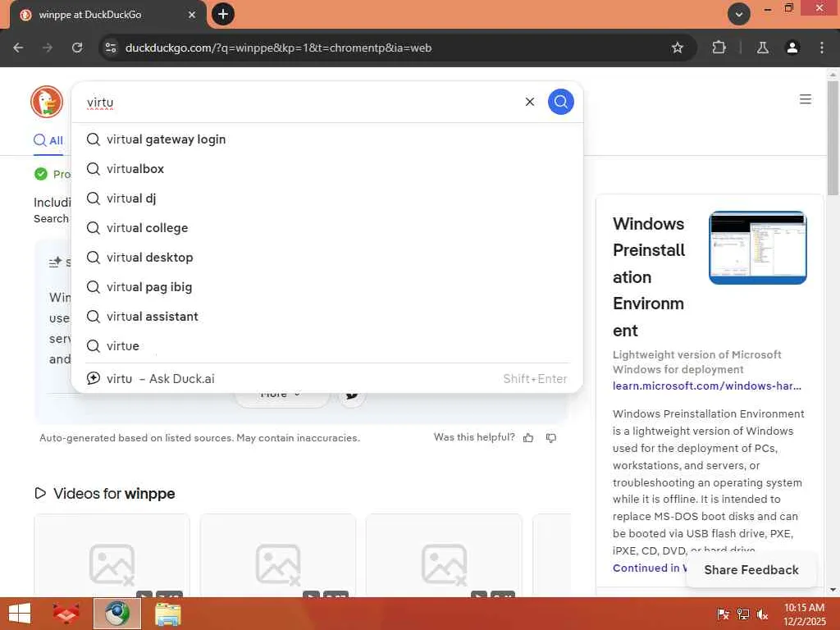Open Chrome's three-dot menu
840x630 pixels.
[821, 48]
